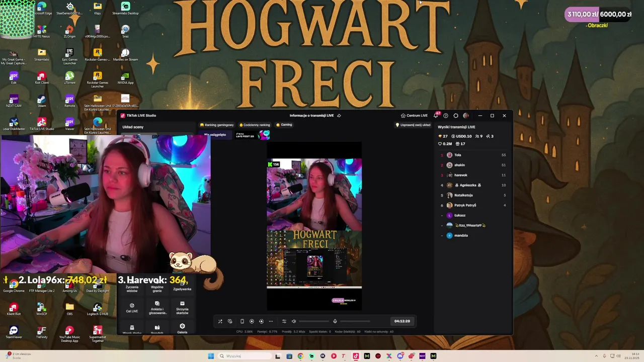Screen dimensions: 644x362
Task: Select the Gaming tag
Action: (284, 125)
